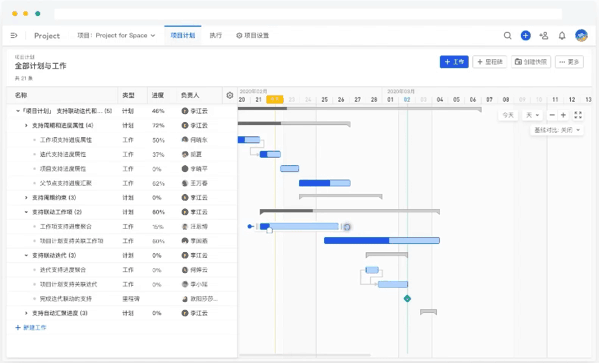The height and width of the screenshot is (363, 599).
Task: Click the long 60% Gantt bar of 项目计划支持关联工作项
Action: (382, 240)
